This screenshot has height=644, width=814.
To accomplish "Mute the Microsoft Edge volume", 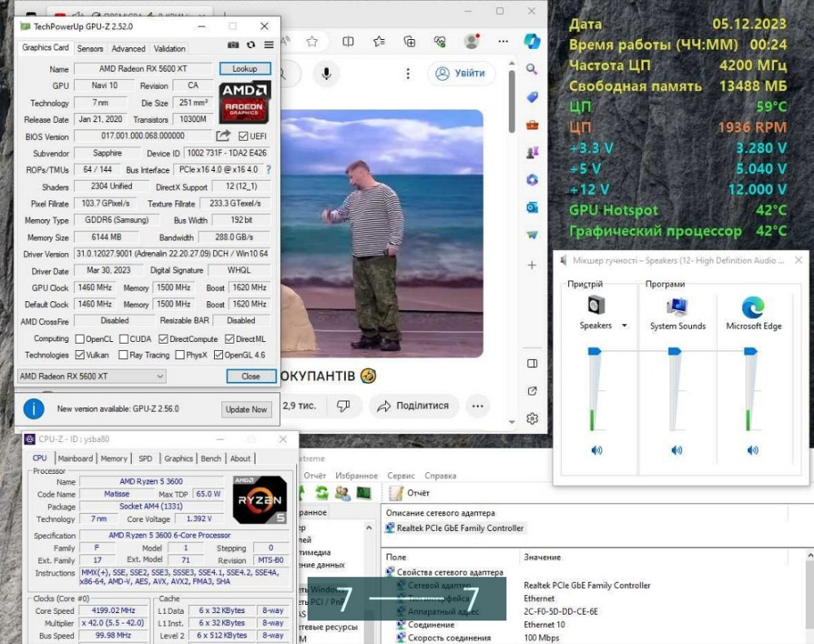I will click(x=752, y=450).
